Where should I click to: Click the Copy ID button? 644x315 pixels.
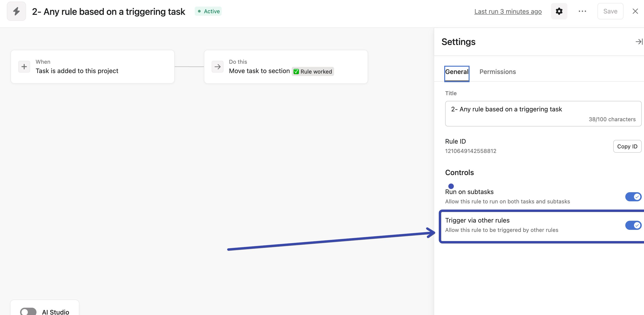pos(627,146)
